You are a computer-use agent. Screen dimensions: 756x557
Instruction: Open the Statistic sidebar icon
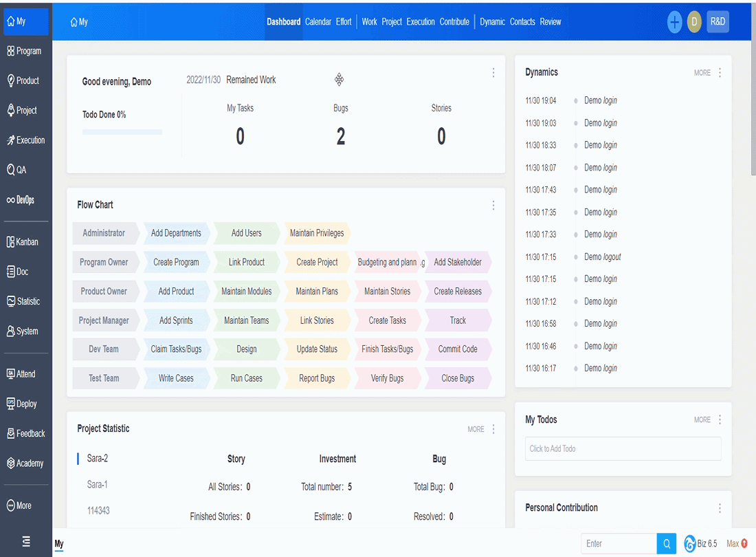tap(10, 301)
